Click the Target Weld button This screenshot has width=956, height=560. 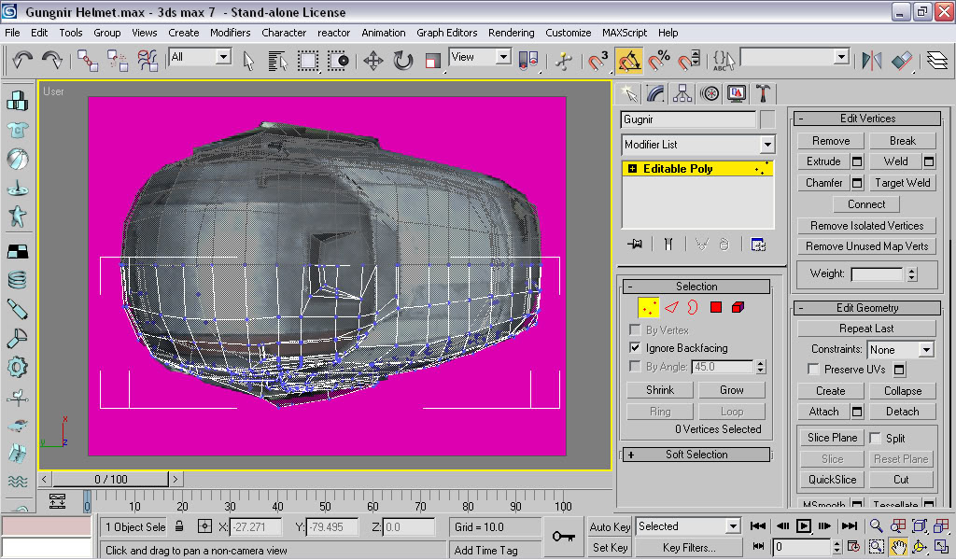point(902,183)
